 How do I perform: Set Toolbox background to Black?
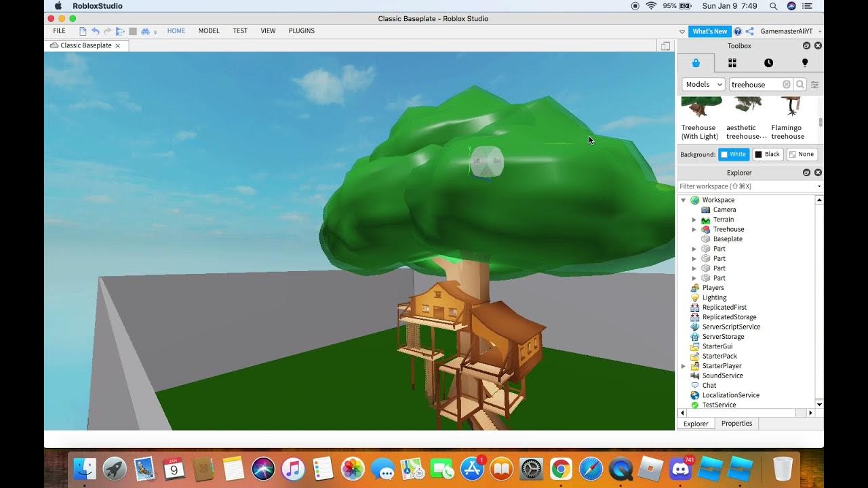[768, 155]
